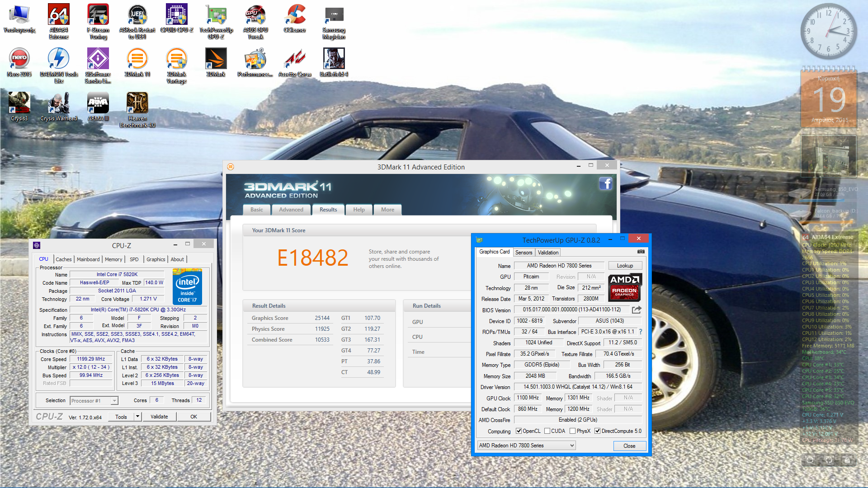Viewport: 868px width, 488px height.
Task: Open the SPD tab in CPU-Z
Action: pyautogui.click(x=134, y=259)
